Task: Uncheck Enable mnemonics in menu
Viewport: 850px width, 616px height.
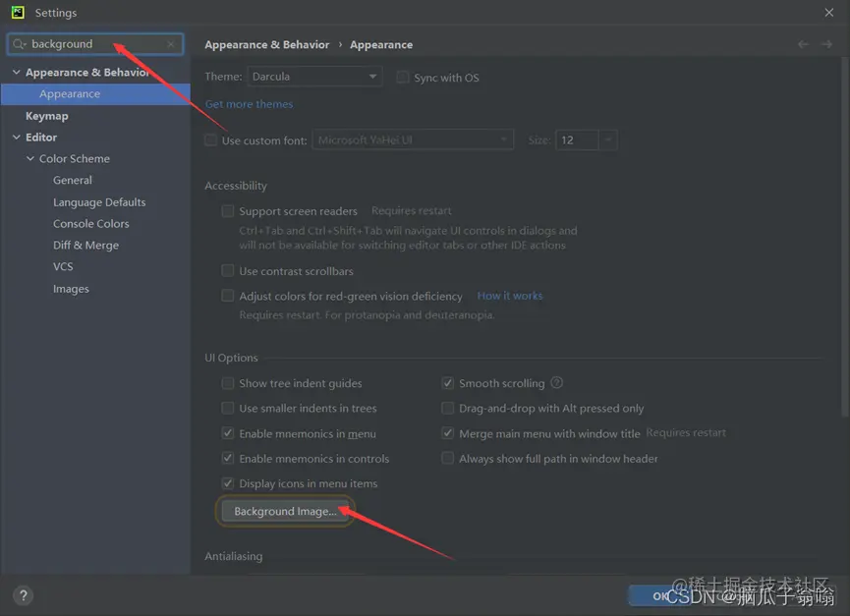Action: tap(228, 433)
